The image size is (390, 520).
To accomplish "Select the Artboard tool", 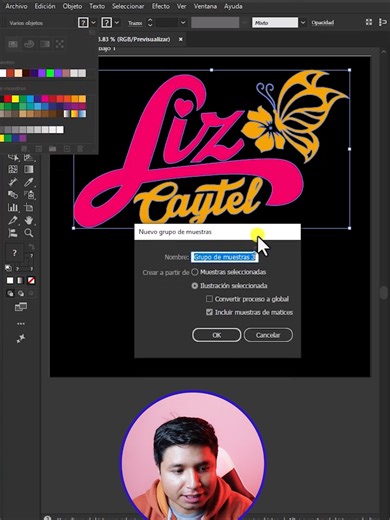I will (29, 207).
